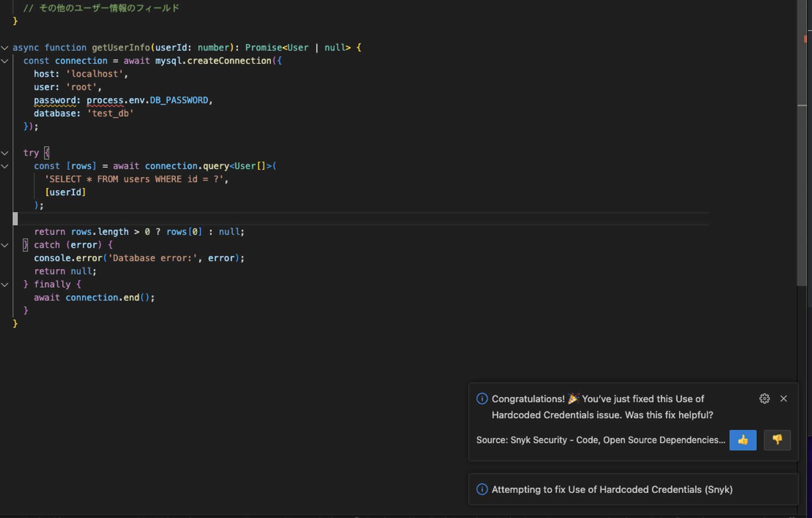
Task: Click info icon beside Attempting to fix
Action: [482, 489]
